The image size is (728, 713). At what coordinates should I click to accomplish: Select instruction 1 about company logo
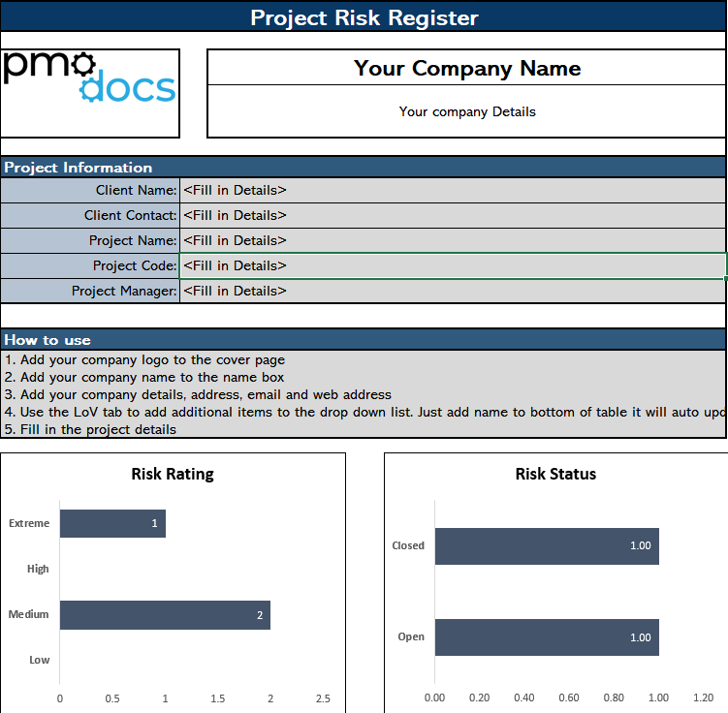coord(144,360)
